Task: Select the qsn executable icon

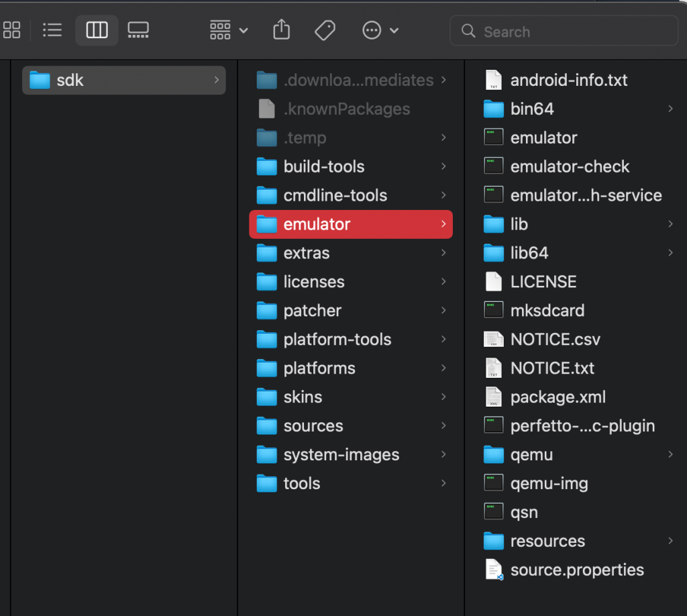Action: click(493, 512)
